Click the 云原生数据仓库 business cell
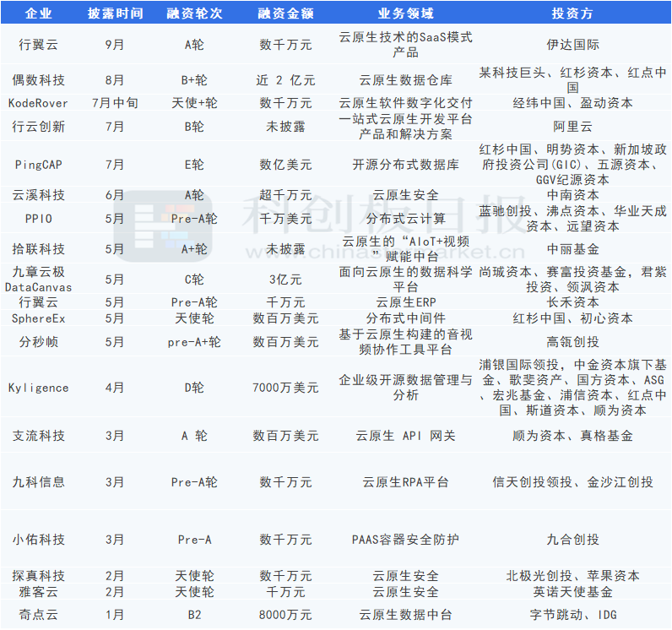Viewport: 672px width, 630px height. pyautogui.click(x=406, y=80)
